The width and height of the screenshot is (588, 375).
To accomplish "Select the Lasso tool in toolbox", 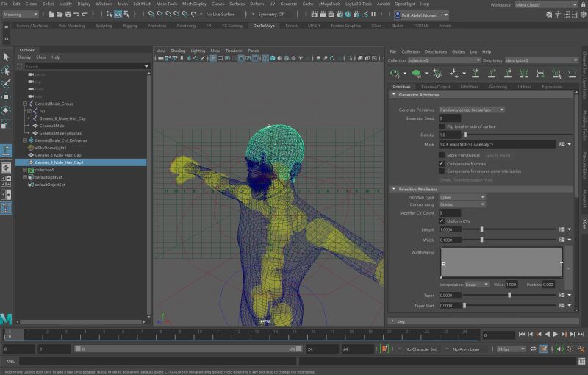I will click(6, 71).
